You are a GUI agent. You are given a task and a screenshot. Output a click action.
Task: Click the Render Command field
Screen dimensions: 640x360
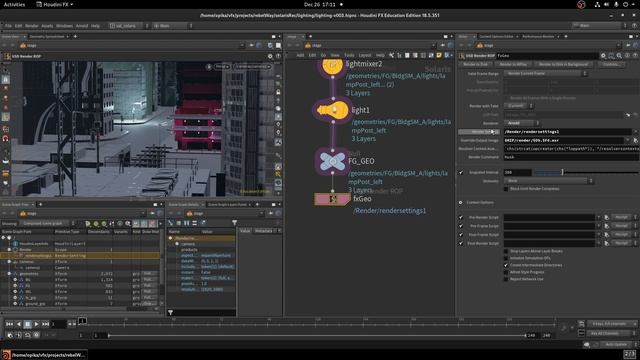click(x=571, y=157)
